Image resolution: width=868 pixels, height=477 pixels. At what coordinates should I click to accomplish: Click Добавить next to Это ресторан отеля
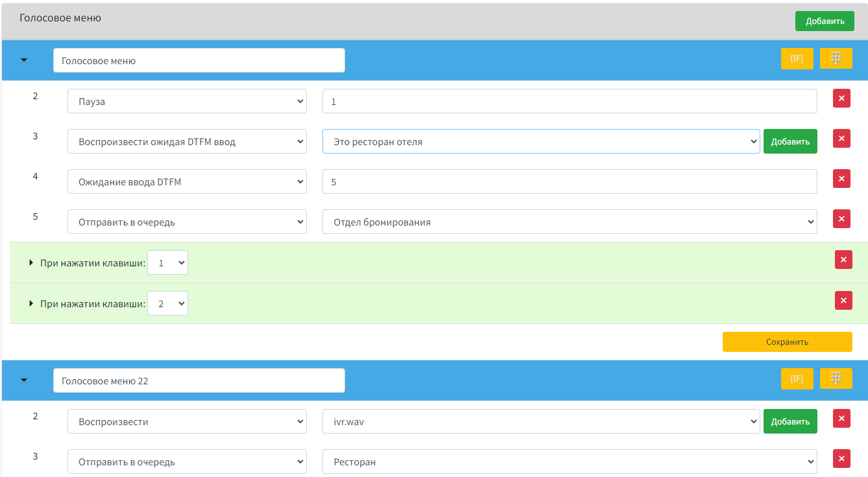click(x=790, y=141)
